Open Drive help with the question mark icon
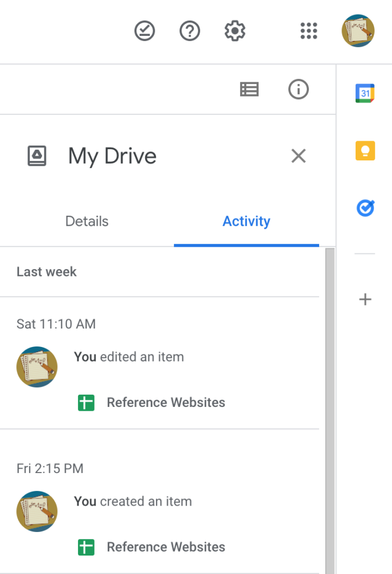The image size is (392, 574). [190, 31]
